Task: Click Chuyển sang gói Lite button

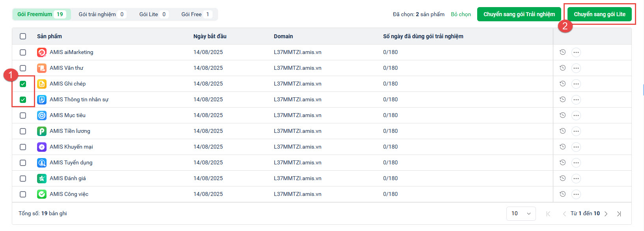Action: [599, 14]
